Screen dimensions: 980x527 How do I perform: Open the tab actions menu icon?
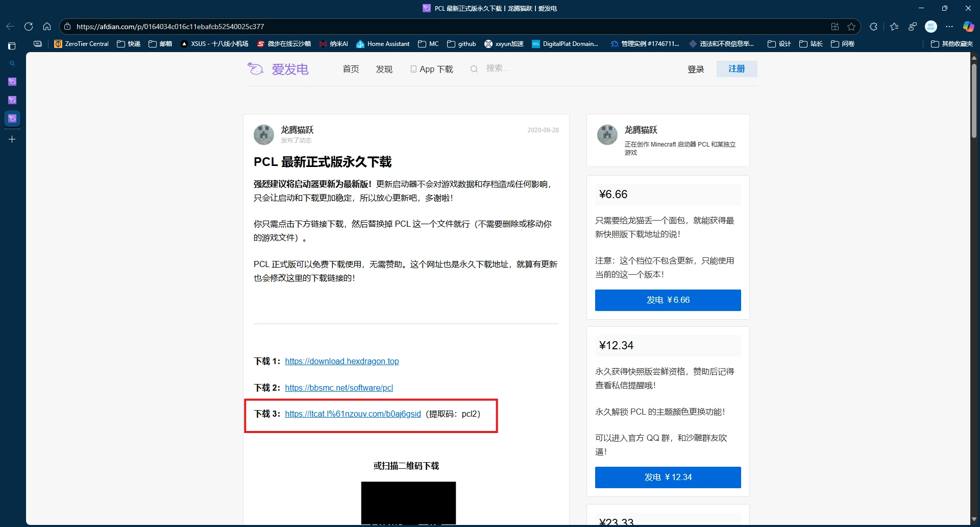tap(12, 46)
